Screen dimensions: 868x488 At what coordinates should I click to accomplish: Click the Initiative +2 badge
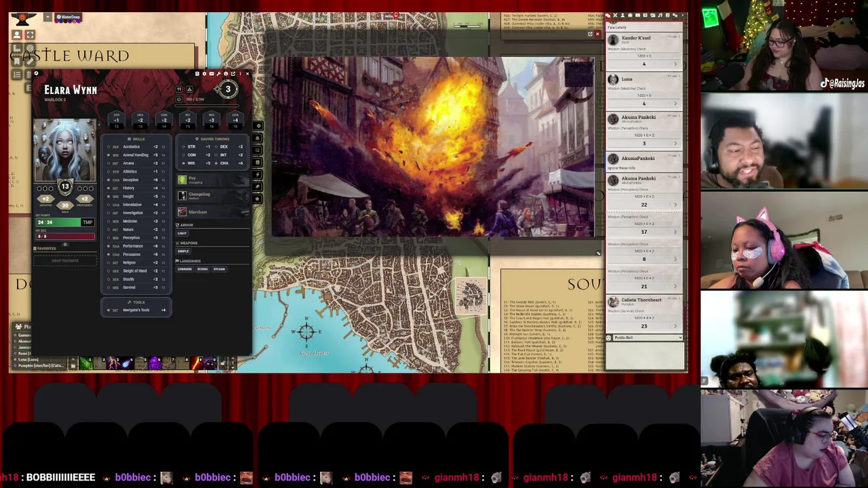point(45,199)
